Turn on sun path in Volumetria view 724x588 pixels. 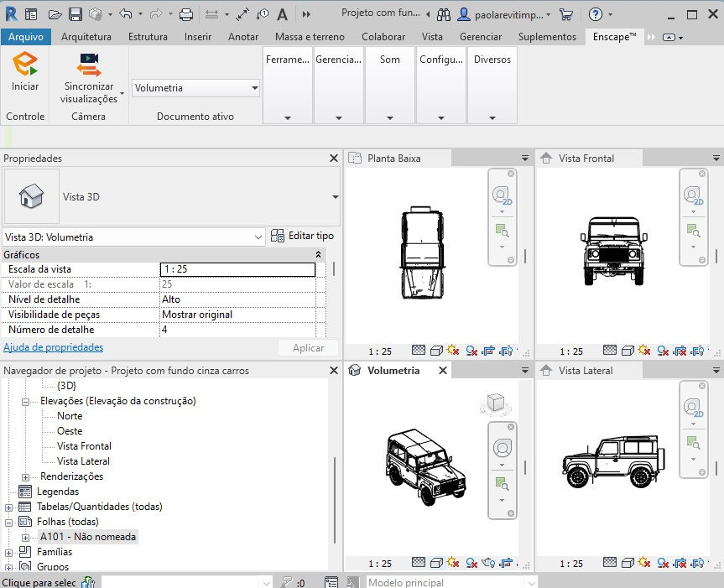point(453,563)
